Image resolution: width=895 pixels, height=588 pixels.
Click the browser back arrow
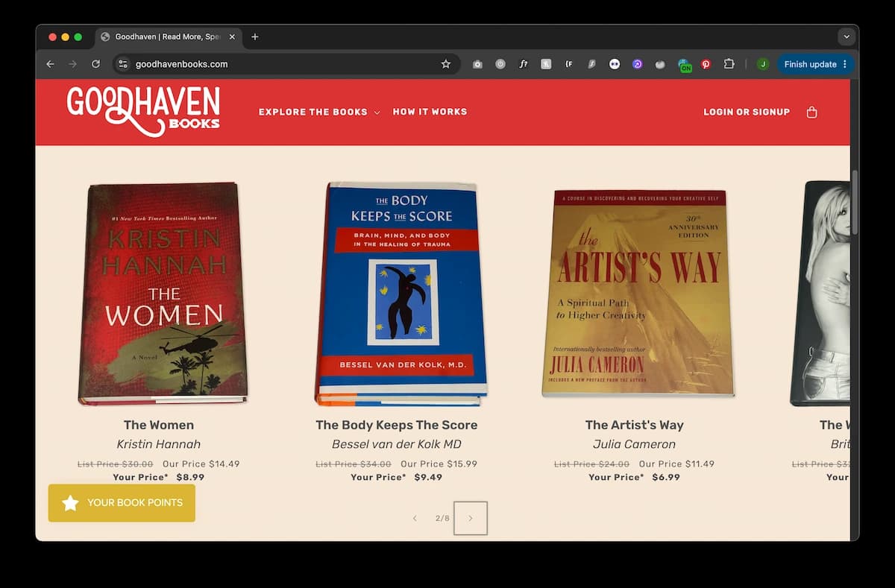point(50,64)
